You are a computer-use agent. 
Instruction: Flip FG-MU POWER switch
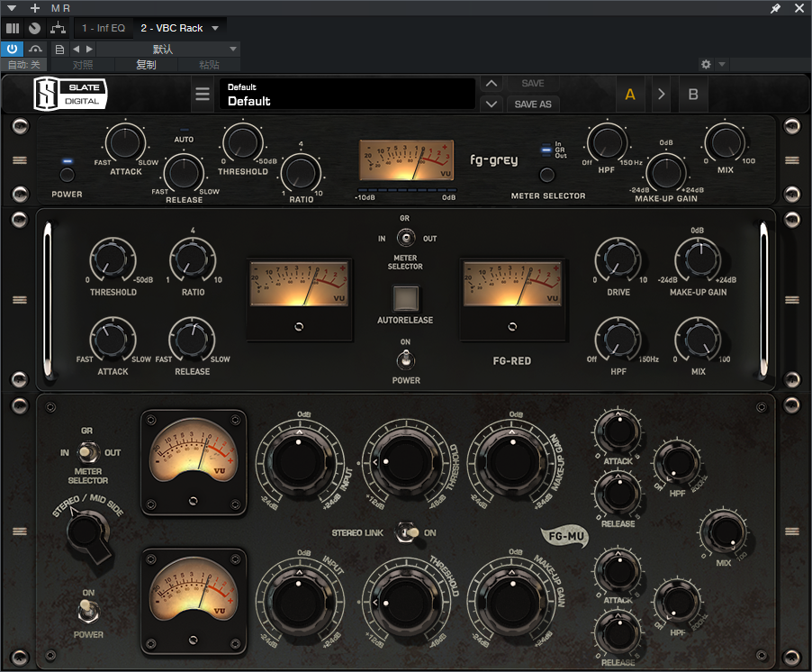tap(87, 610)
